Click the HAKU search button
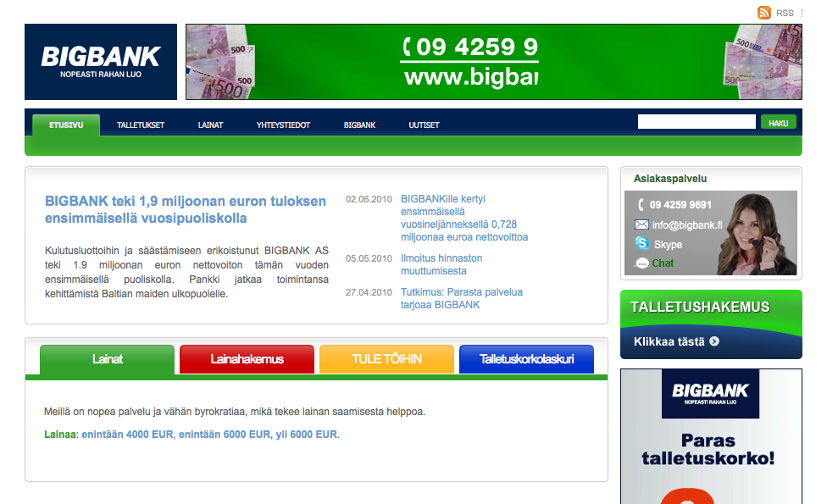827x504 pixels. 779,122
